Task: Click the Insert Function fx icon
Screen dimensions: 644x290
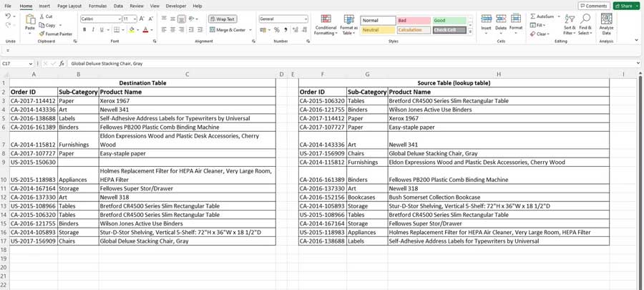Action: pos(62,64)
